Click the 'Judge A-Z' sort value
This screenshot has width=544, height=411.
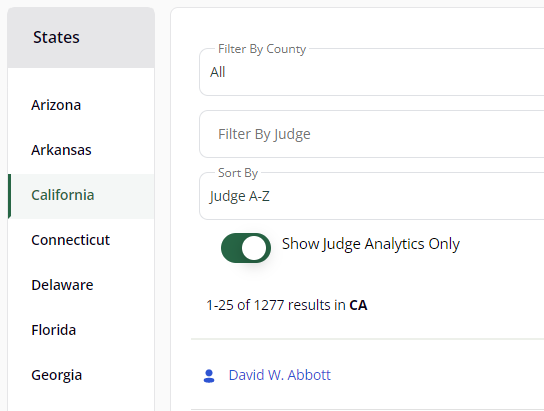tap(239, 196)
